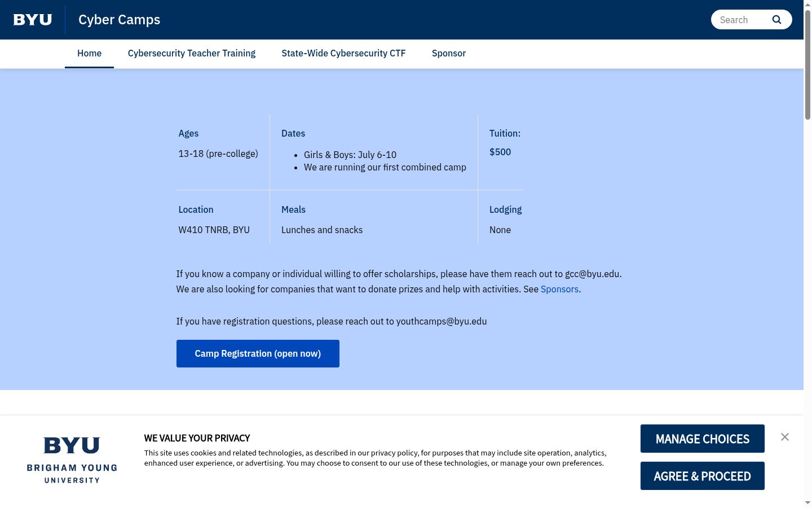Click the $500 tuition amount
Screen dimensions: 812x508
coord(500,152)
